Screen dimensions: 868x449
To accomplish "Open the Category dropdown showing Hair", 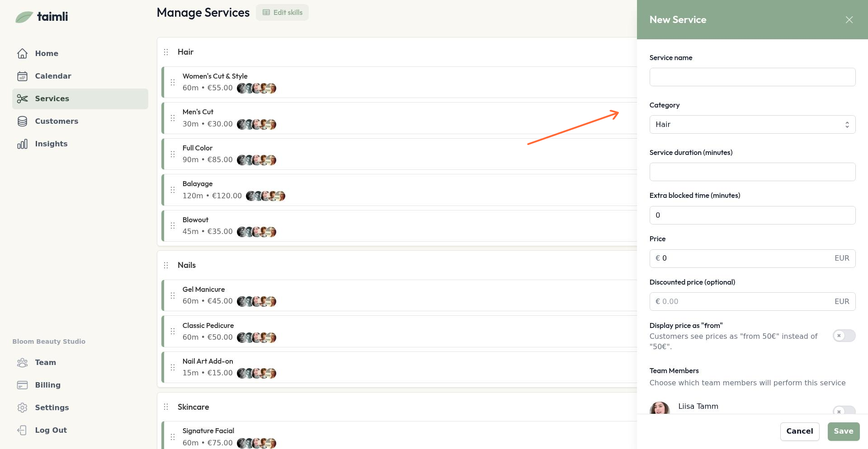I will (752, 125).
